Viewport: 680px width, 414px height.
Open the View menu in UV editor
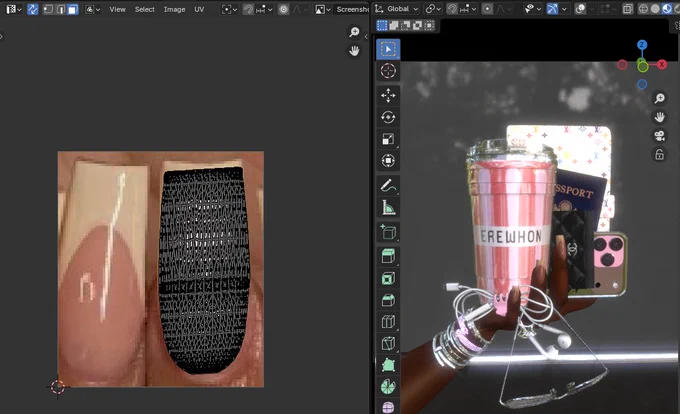(x=117, y=9)
